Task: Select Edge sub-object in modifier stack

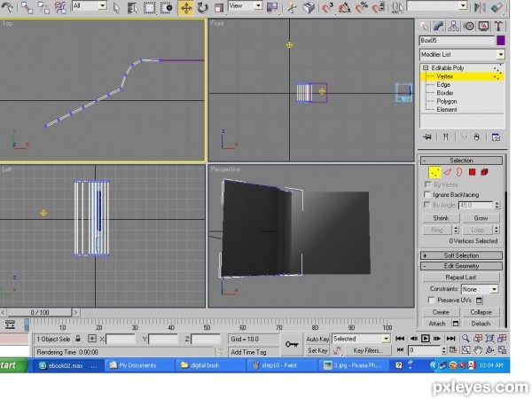Action: tap(443, 84)
